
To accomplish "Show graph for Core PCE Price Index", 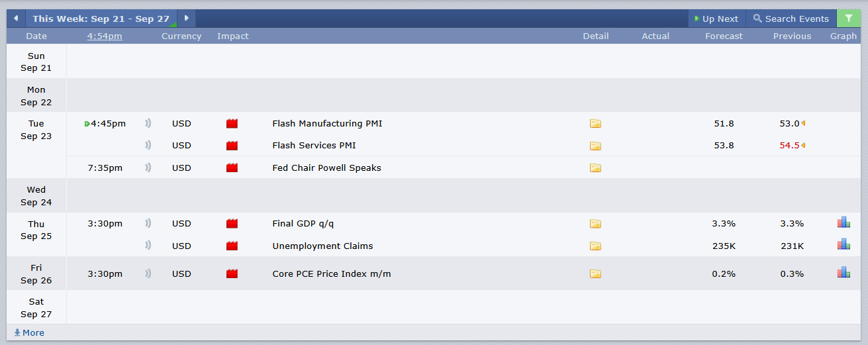I will point(843,273).
